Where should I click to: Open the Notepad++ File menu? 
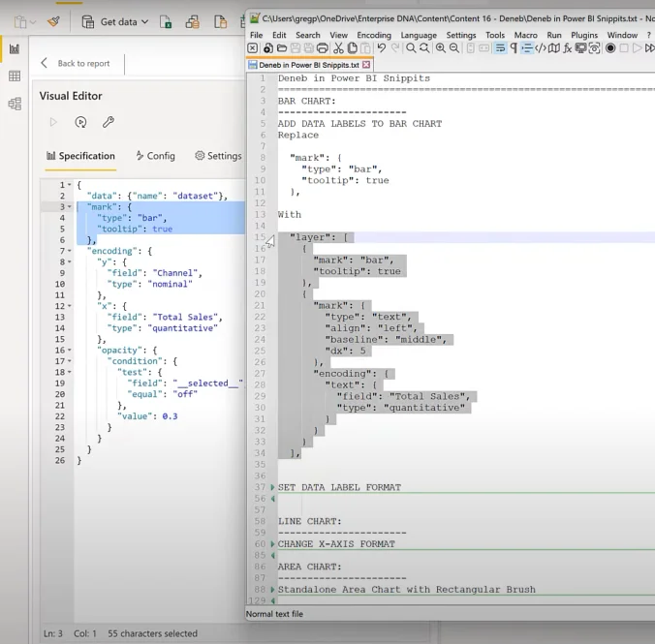[256, 35]
